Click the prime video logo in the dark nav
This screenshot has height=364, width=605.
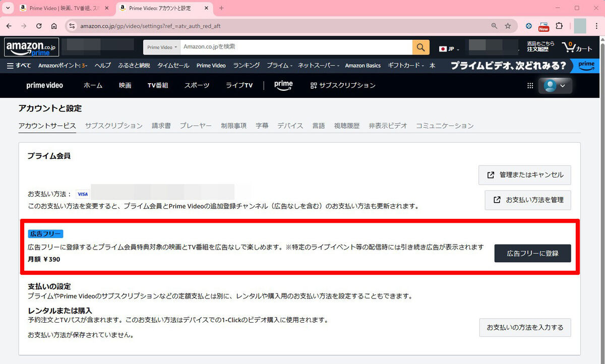pyautogui.click(x=45, y=86)
